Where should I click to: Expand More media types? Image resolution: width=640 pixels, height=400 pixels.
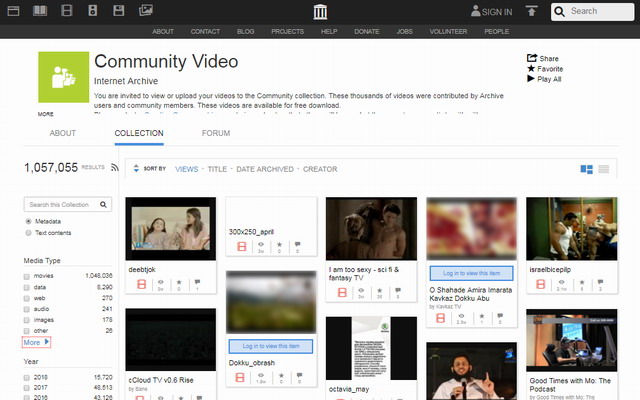pyautogui.click(x=36, y=342)
